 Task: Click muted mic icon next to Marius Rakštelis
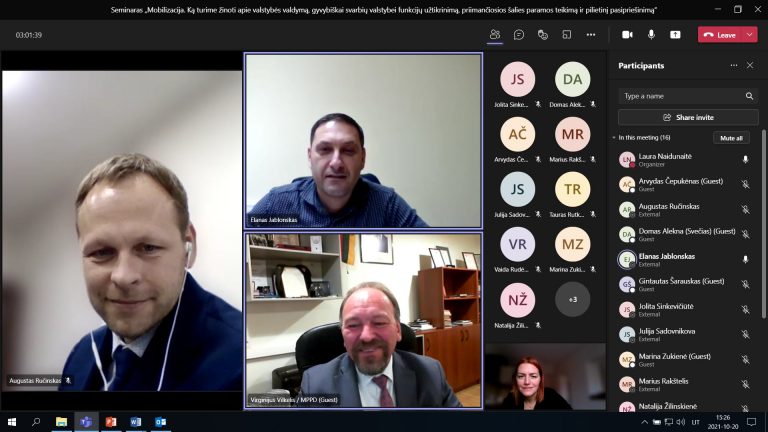[x=745, y=384]
